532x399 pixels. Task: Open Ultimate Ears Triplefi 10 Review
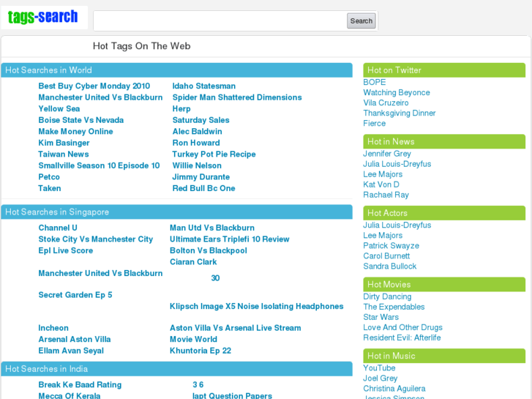[x=230, y=239]
